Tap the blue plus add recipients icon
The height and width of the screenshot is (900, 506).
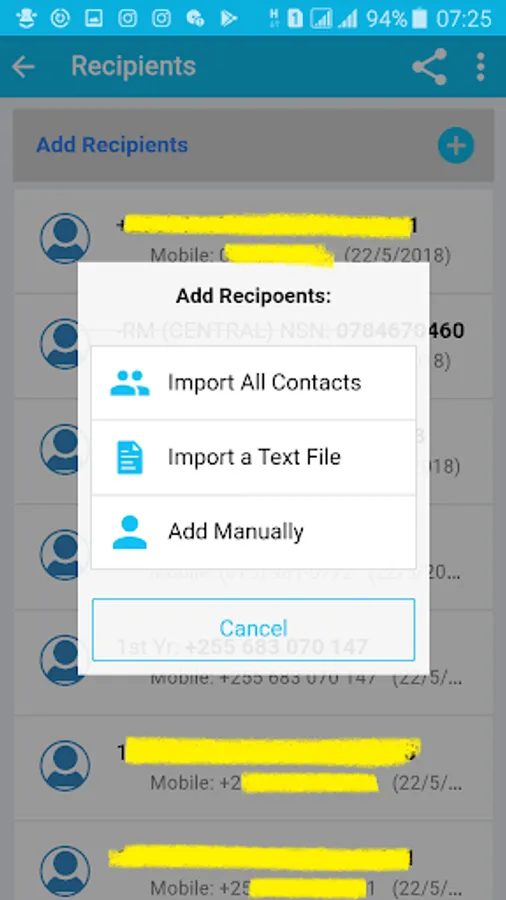456,145
